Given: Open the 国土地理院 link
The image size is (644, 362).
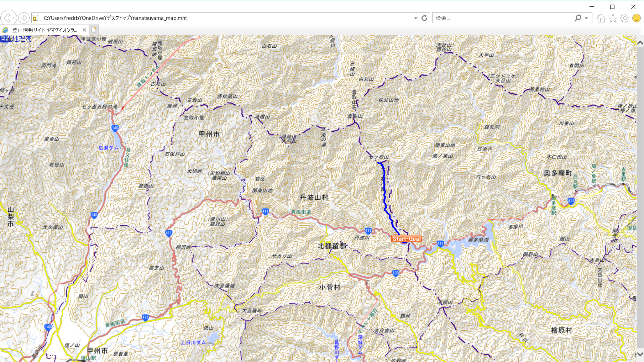Looking at the screenshot, I should pos(16,39).
